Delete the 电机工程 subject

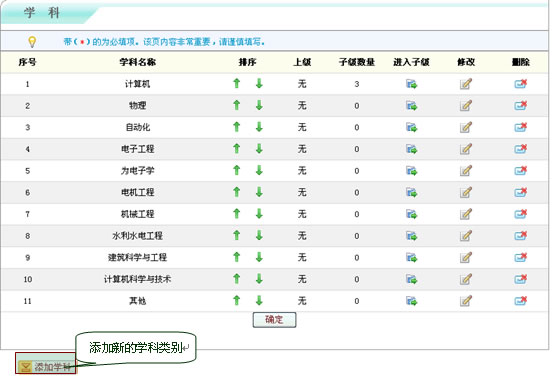(x=520, y=192)
